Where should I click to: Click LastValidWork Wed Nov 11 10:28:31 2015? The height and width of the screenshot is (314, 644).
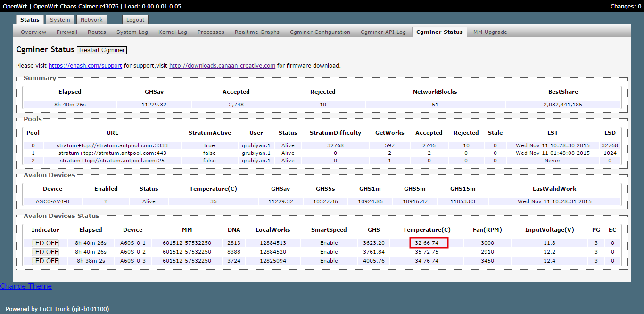coord(554,201)
